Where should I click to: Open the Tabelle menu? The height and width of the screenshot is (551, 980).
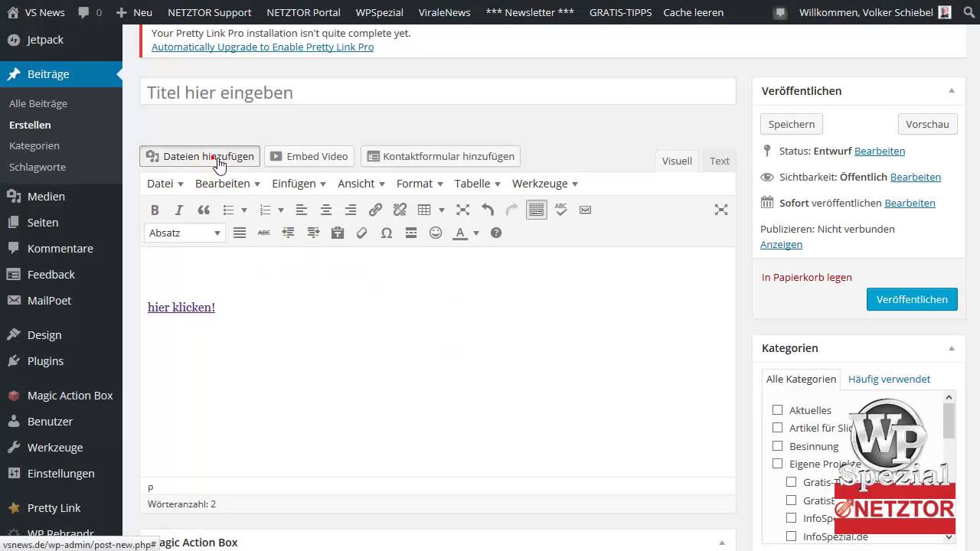477,184
